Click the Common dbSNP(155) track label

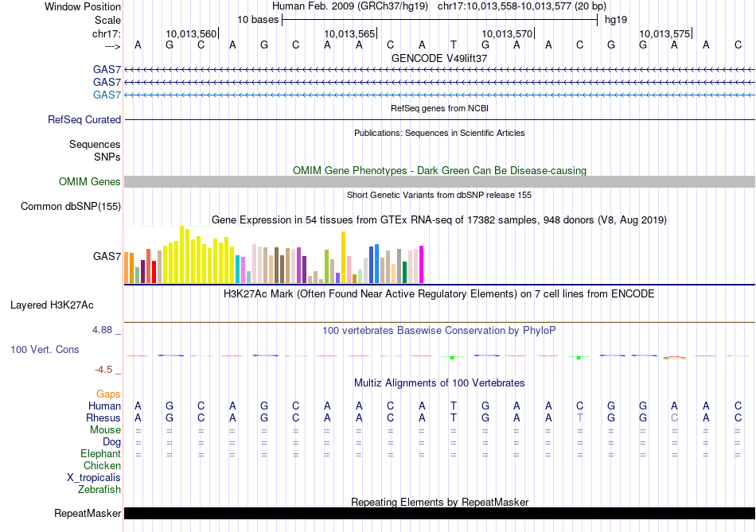[x=71, y=207]
